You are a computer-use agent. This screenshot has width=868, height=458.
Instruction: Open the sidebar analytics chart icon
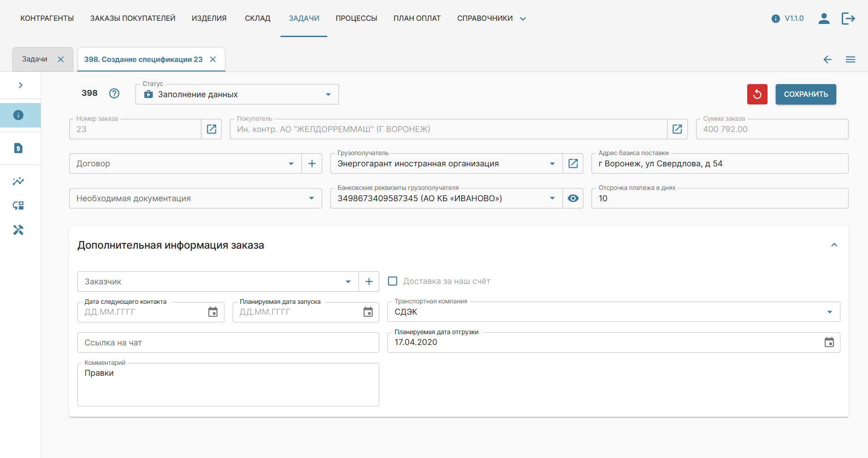tap(18, 181)
